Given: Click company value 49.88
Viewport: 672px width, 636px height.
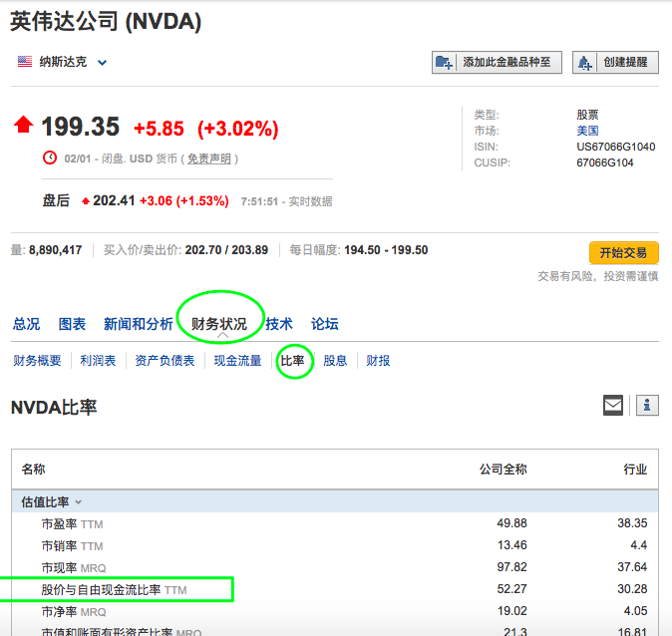Looking at the screenshot, I should (512, 523).
